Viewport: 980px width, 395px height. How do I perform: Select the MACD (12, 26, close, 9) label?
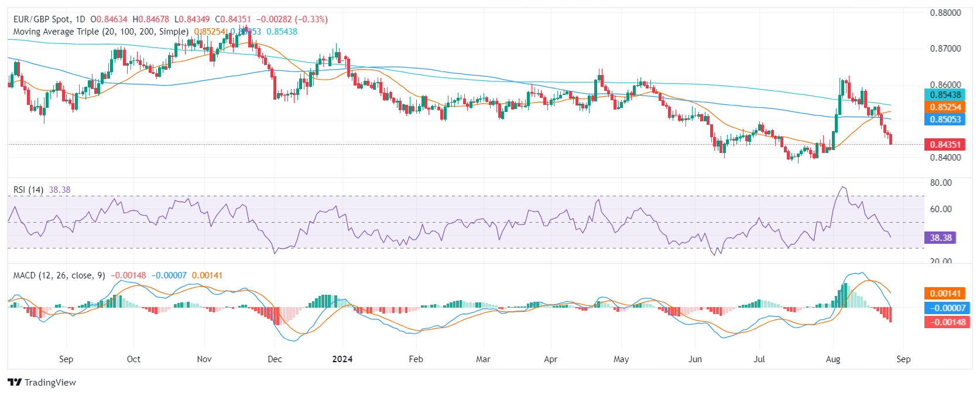[x=59, y=275]
